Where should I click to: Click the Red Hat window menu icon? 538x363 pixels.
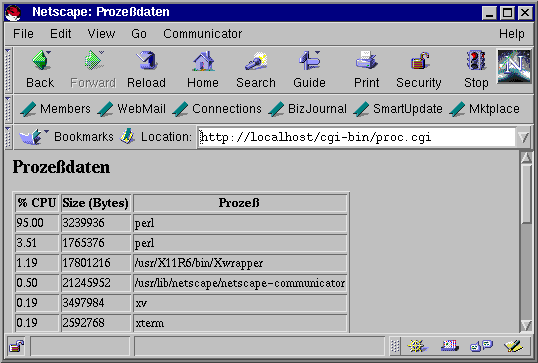(x=13, y=13)
